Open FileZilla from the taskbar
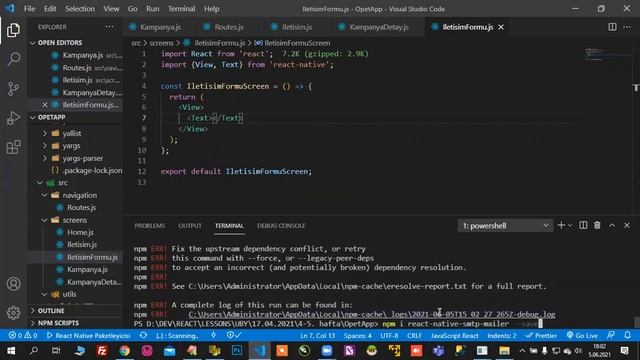This screenshot has height=360, width=640. (x=102, y=351)
